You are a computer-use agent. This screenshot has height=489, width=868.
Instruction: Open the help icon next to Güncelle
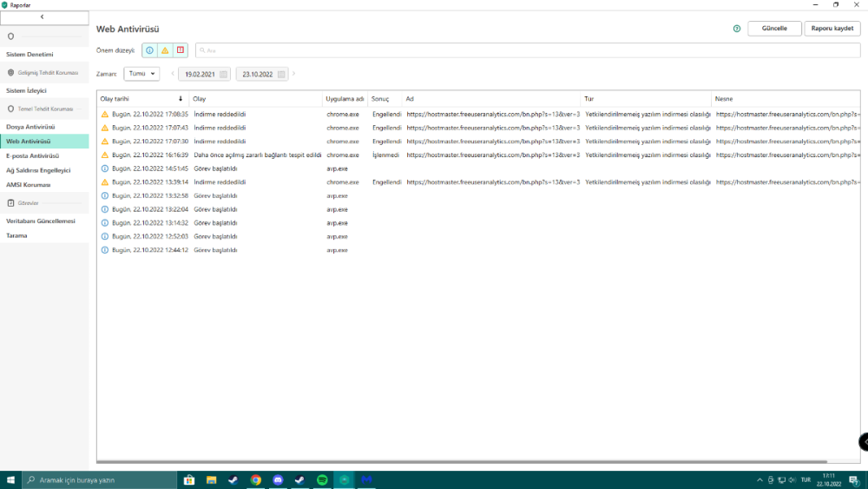coord(737,29)
